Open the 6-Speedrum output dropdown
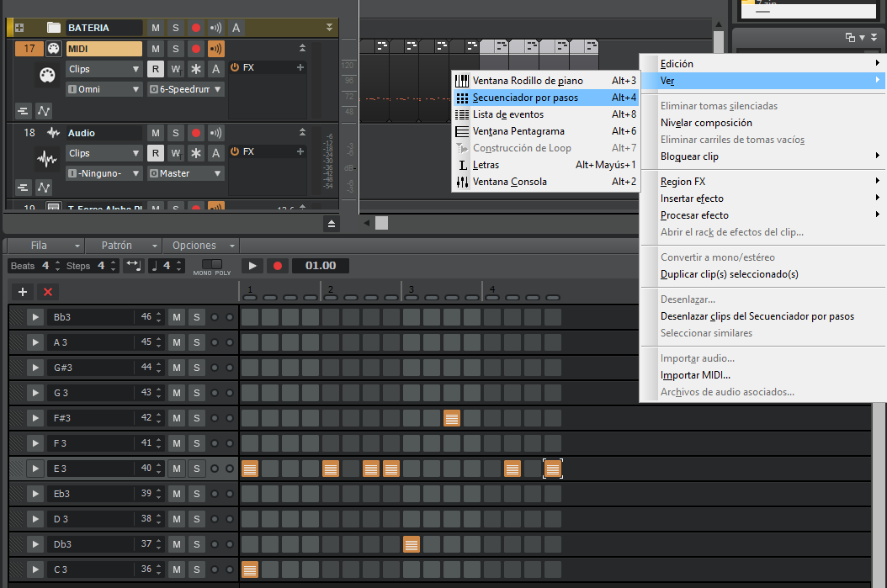The height and width of the screenshot is (588, 887). coord(185,89)
